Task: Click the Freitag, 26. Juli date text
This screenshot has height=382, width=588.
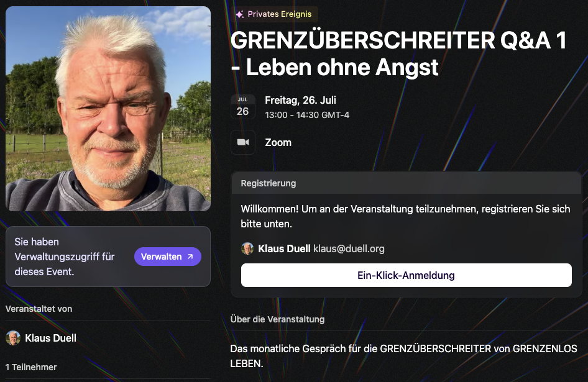Action: tap(300, 100)
